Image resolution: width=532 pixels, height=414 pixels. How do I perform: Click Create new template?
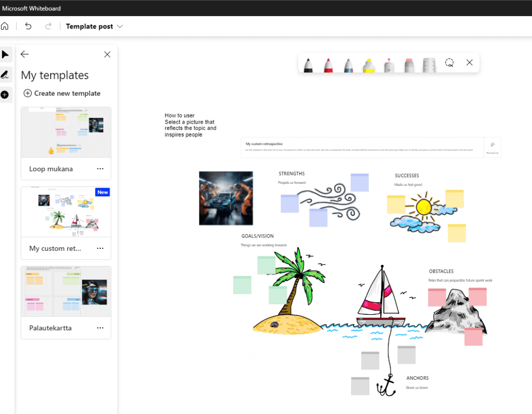pos(62,94)
